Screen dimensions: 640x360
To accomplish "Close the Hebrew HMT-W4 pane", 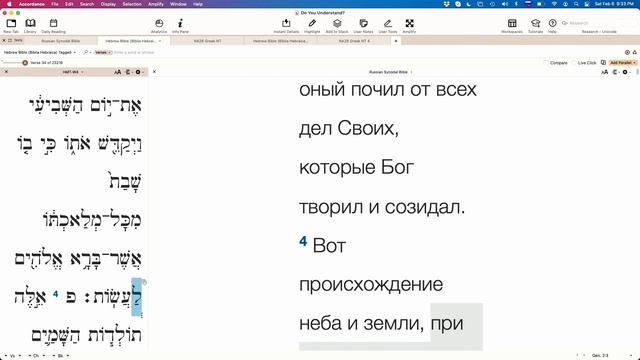I will [x=6, y=72].
